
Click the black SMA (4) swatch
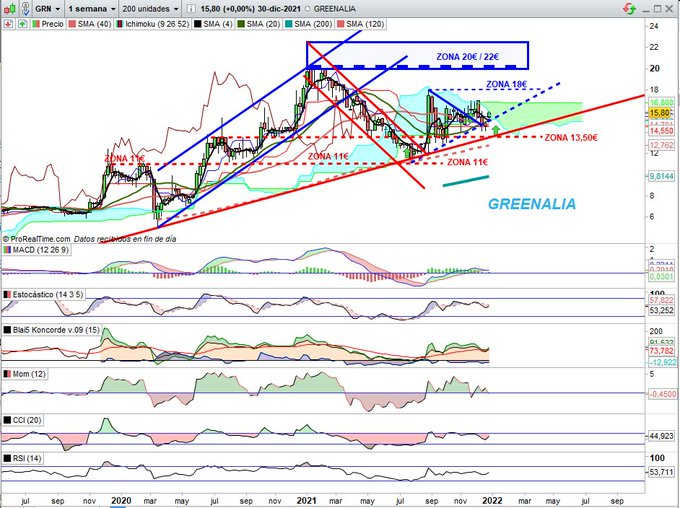click(x=198, y=24)
